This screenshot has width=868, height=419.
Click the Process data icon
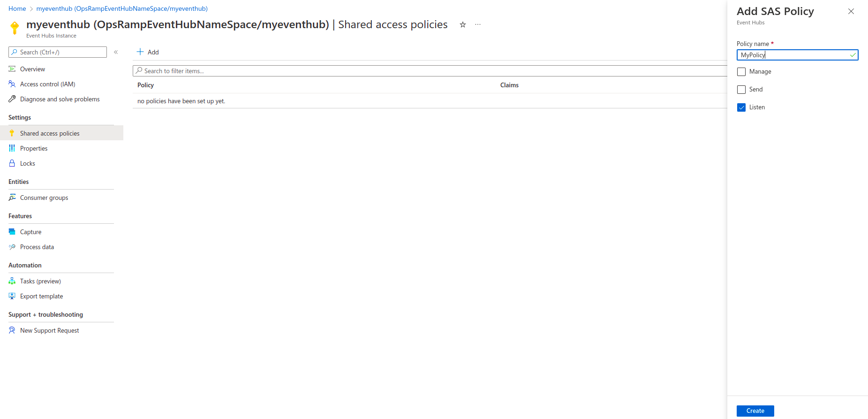pyautogui.click(x=12, y=247)
